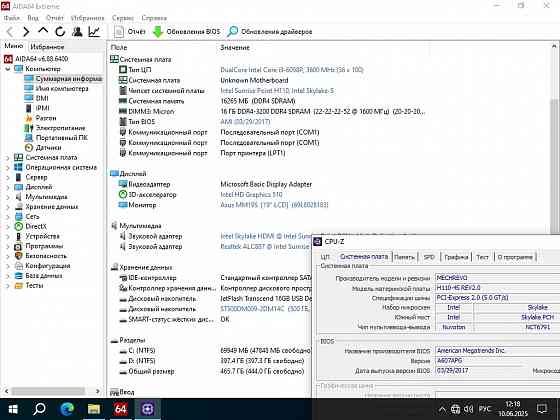
Task: Open the Файл menu
Action: pyautogui.click(x=11, y=18)
